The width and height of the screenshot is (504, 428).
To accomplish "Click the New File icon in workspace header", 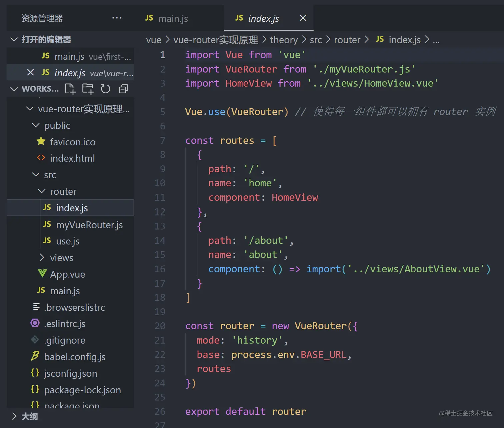I will pos(70,89).
